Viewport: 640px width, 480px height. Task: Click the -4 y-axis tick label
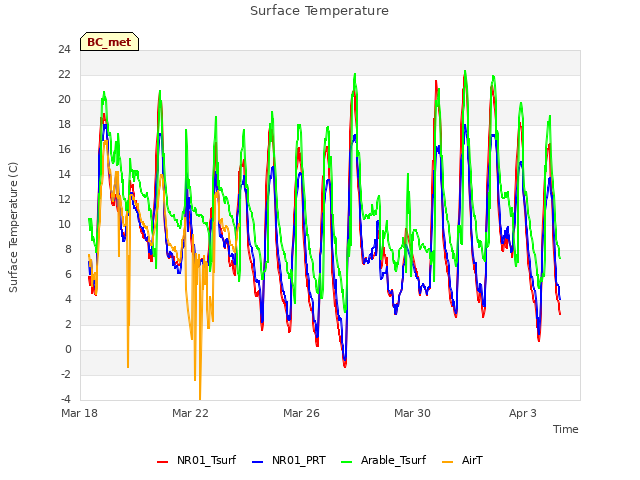[x=66, y=399]
